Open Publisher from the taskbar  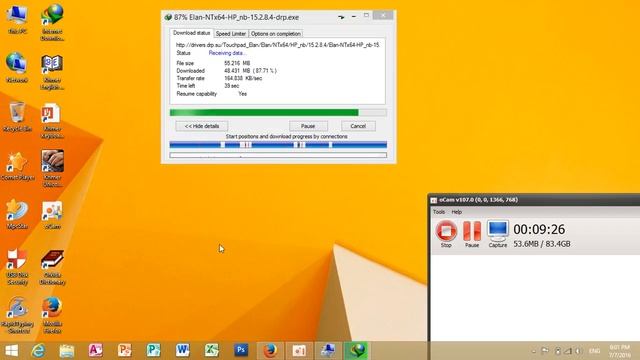(153, 351)
